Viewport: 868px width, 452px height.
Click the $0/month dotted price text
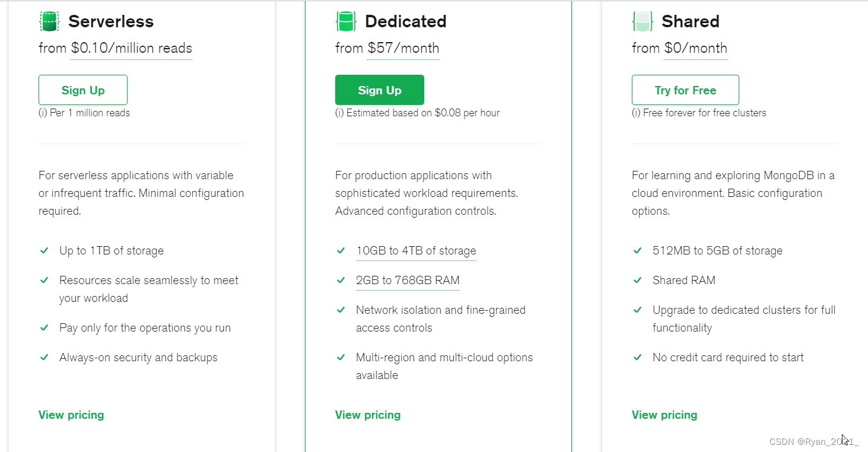pos(695,48)
